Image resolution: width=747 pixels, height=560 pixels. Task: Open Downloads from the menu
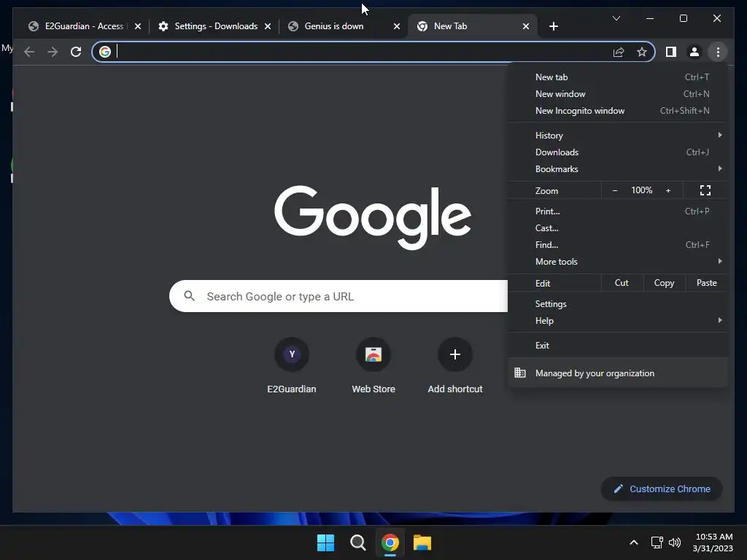[x=617, y=152]
